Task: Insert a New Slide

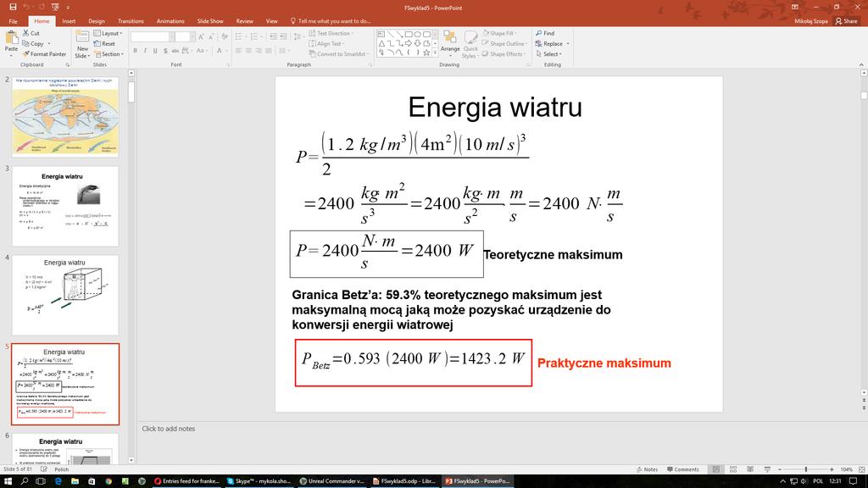Action: 82,44
